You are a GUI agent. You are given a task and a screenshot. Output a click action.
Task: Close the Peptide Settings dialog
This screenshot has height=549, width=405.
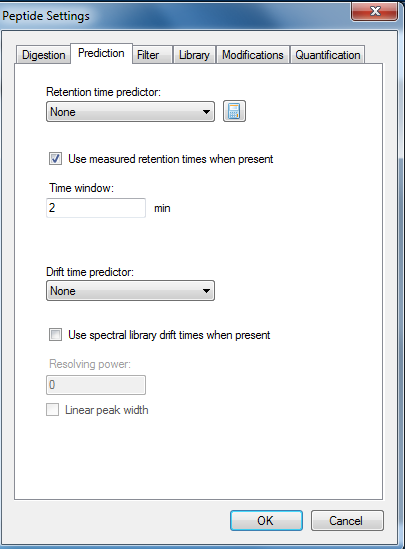pyautogui.click(x=374, y=11)
